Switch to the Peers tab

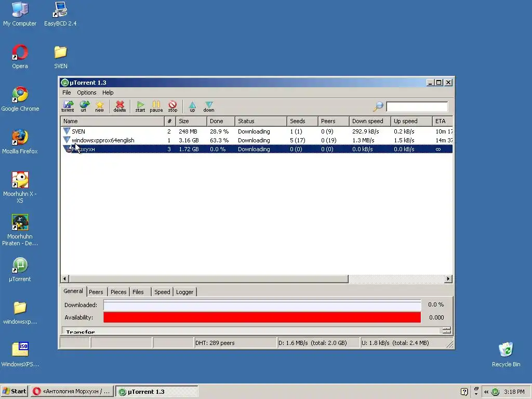pyautogui.click(x=96, y=292)
